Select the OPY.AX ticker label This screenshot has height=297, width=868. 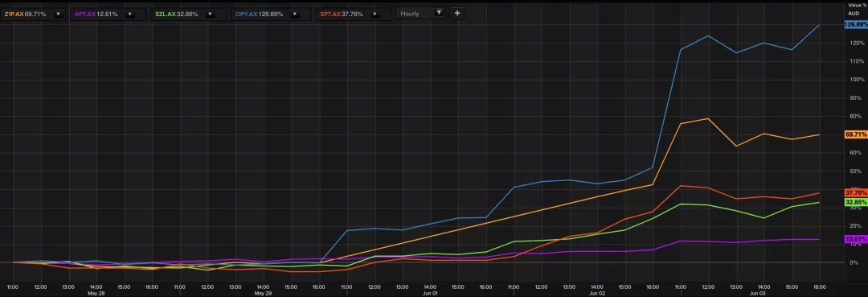coord(247,14)
